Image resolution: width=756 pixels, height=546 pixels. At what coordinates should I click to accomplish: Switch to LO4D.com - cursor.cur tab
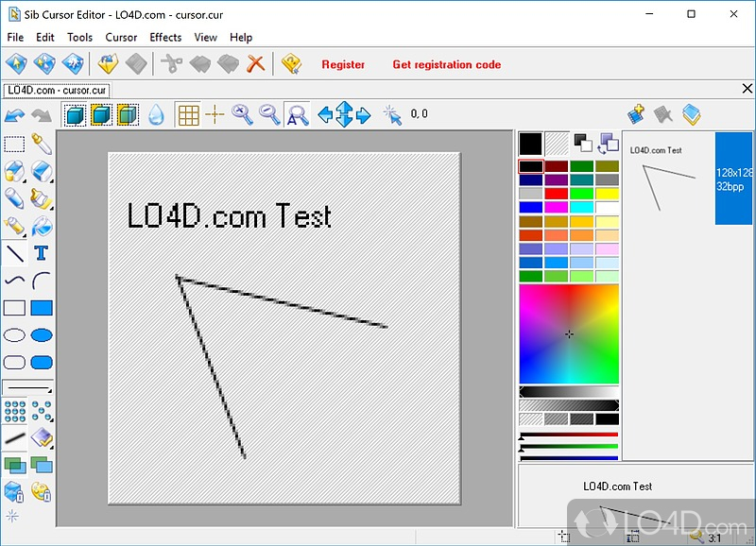[x=57, y=90]
